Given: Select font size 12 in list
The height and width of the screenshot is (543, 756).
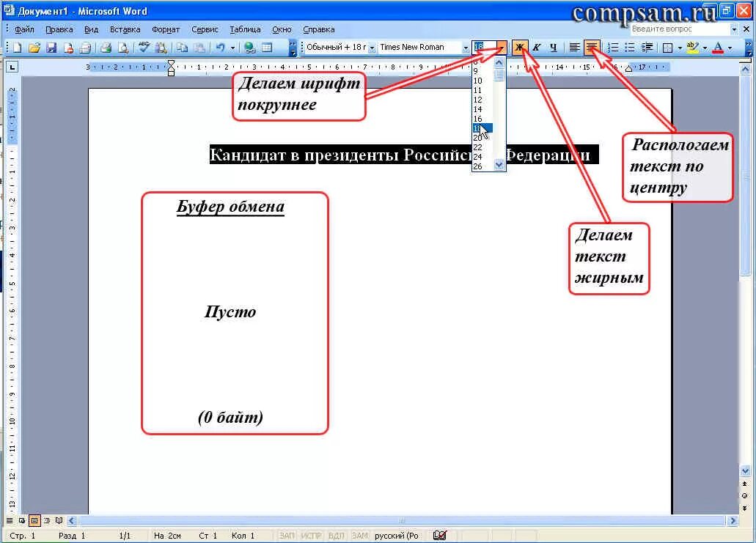Looking at the screenshot, I should click(x=482, y=100).
